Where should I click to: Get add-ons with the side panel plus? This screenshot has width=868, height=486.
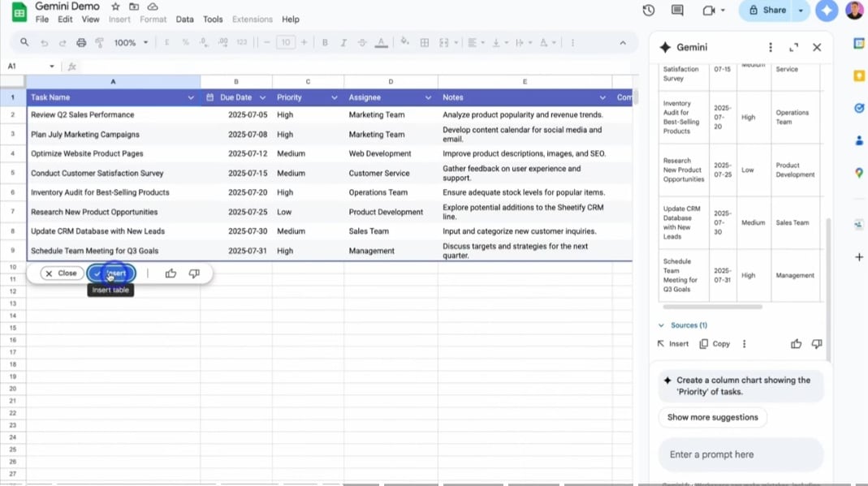pyautogui.click(x=859, y=257)
